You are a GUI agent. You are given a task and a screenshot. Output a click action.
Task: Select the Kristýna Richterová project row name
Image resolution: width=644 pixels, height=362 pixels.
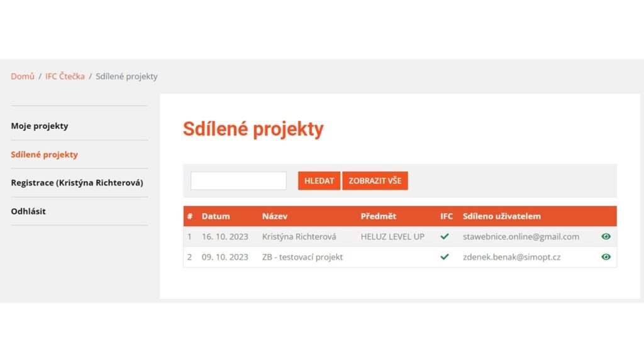tap(299, 237)
